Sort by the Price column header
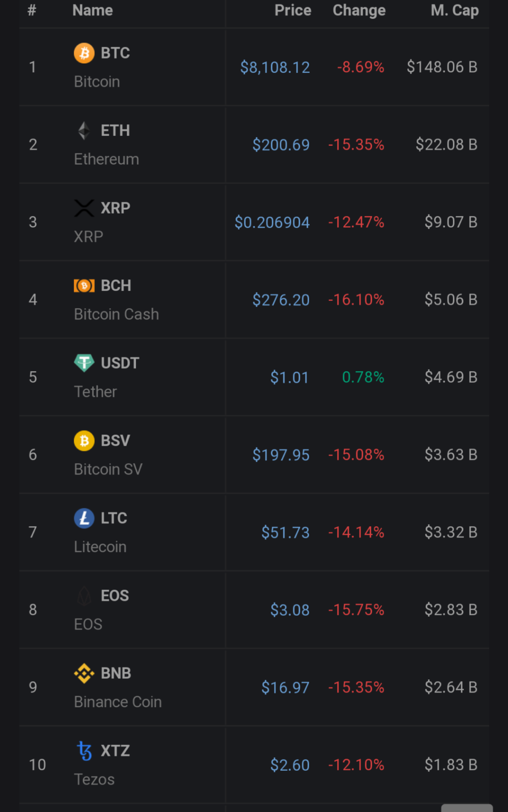508x812 pixels. click(293, 10)
